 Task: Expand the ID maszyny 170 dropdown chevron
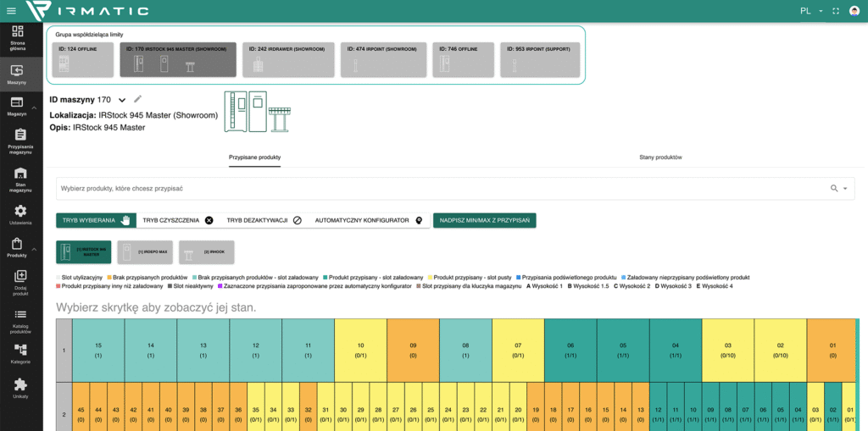[122, 100]
